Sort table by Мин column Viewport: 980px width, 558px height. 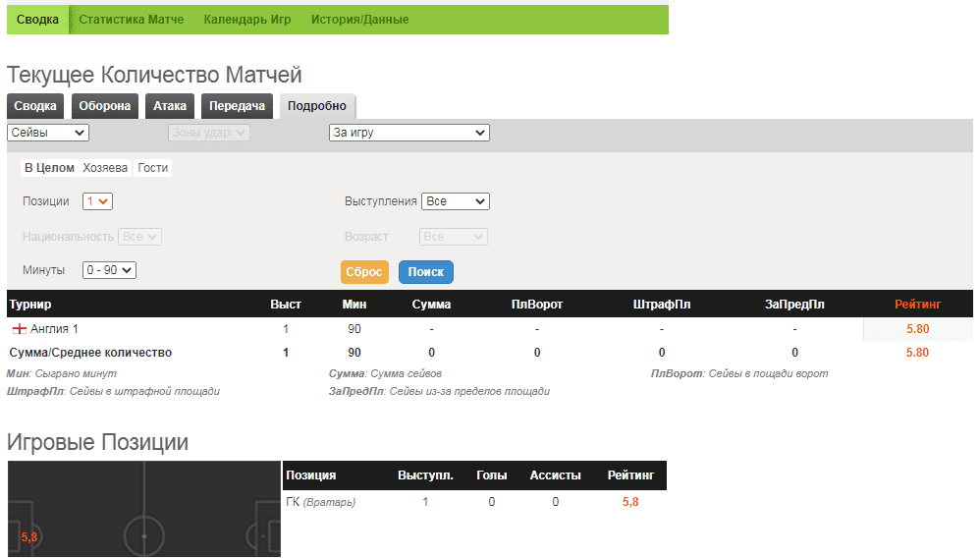pos(354,304)
